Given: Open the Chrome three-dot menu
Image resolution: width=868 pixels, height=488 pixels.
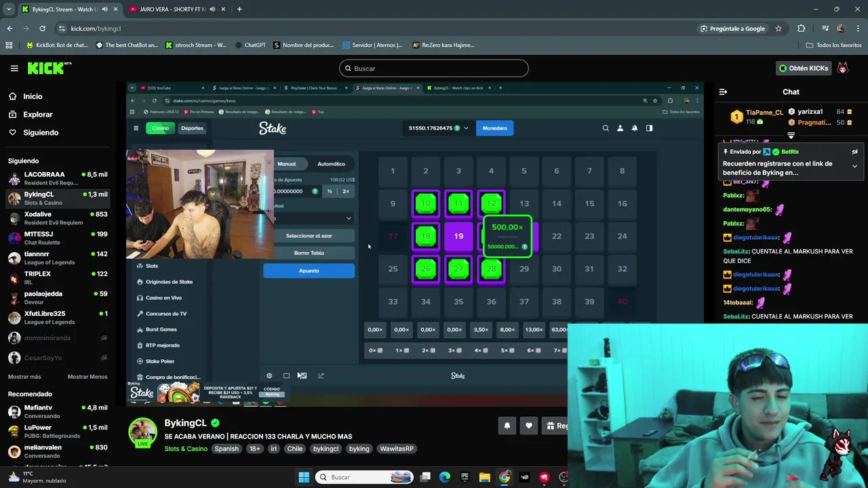Looking at the screenshot, I should pyautogui.click(x=858, y=28).
